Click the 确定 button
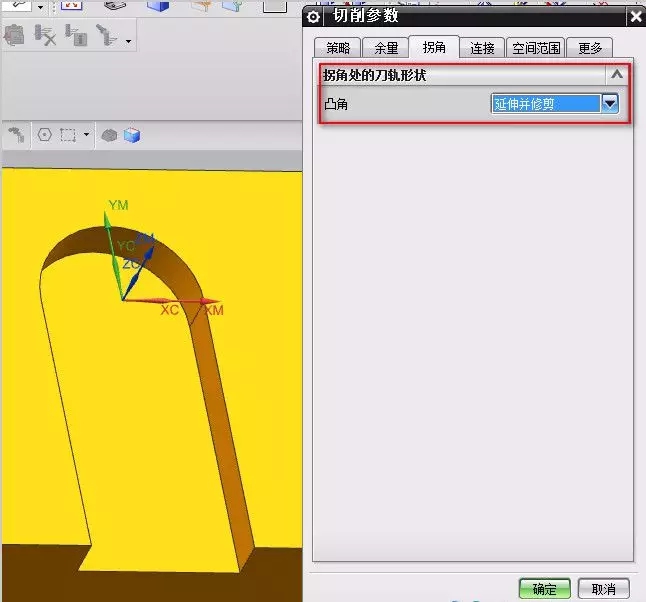This screenshot has width=646, height=602. tap(545, 589)
